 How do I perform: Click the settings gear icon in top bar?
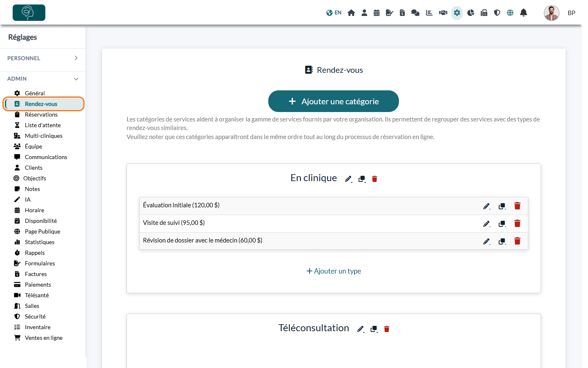click(x=457, y=13)
